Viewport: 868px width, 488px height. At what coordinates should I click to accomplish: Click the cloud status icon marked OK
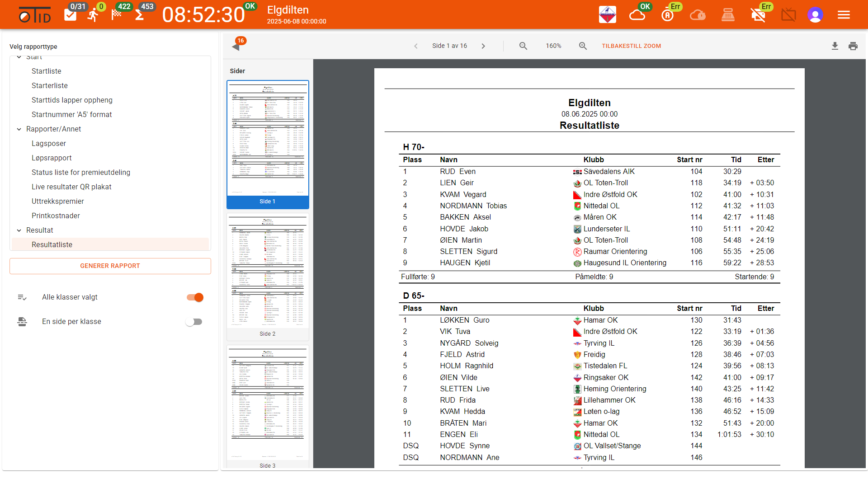[x=637, y=15]
